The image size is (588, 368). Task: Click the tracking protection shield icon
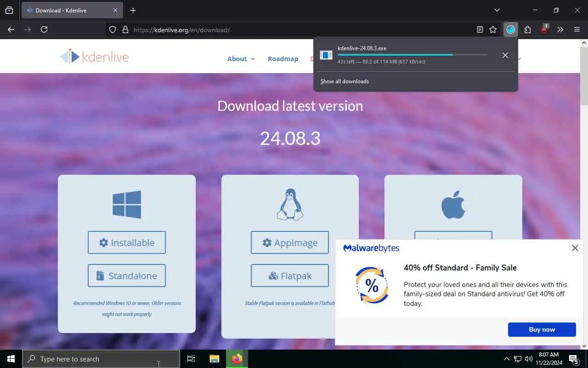[x=113, y=29]
